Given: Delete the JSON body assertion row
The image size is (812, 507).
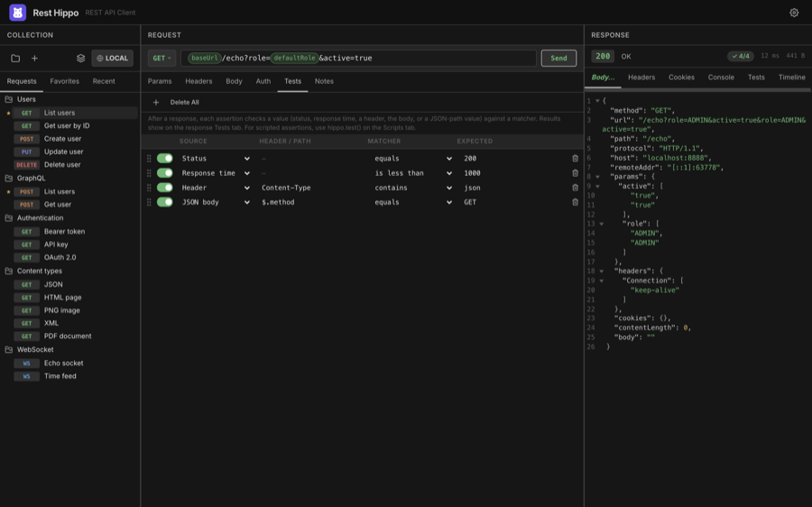Looking at the screenshot, I should 575,202.
